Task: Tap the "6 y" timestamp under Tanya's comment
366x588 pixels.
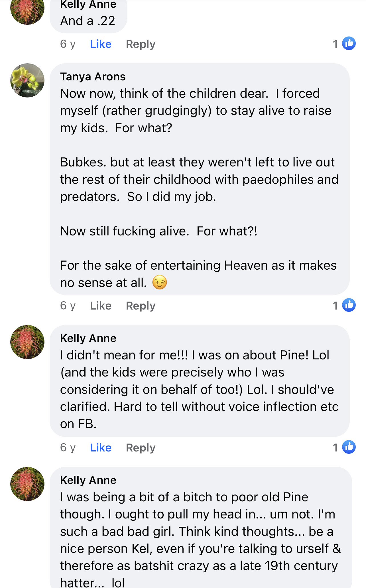Action: 68,306
